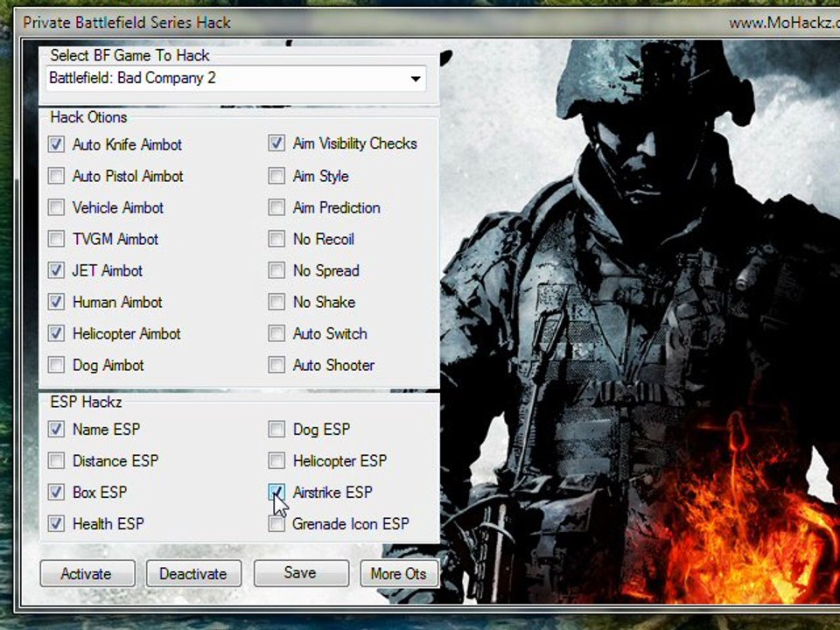This screenshot has height=630, width=840.
Task: Select the Battlefield: Bad Company 2 combo text
Action: point(133,78)
